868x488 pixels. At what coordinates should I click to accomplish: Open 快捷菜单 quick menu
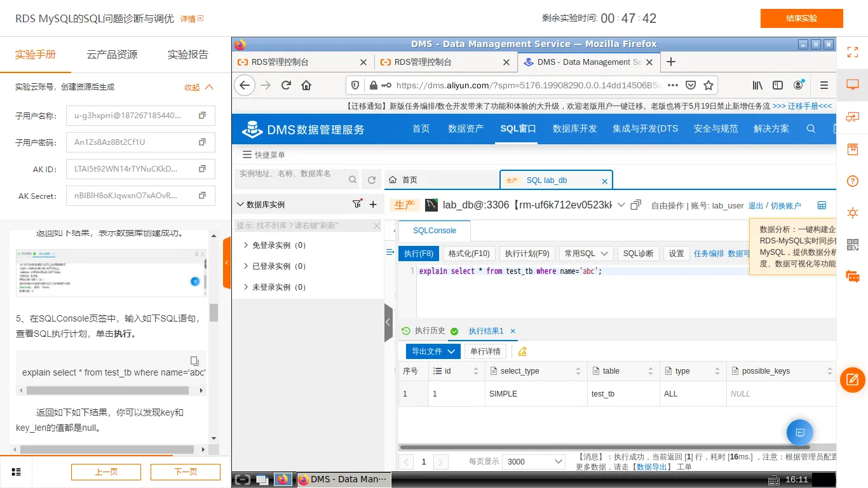click(264, 154)
